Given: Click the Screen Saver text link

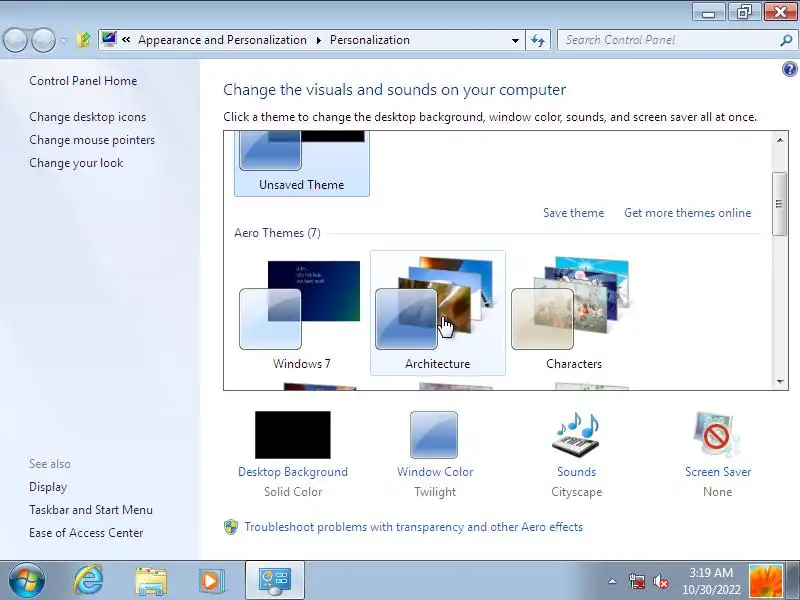Looking at the screenshot, I should click(718, 472).
